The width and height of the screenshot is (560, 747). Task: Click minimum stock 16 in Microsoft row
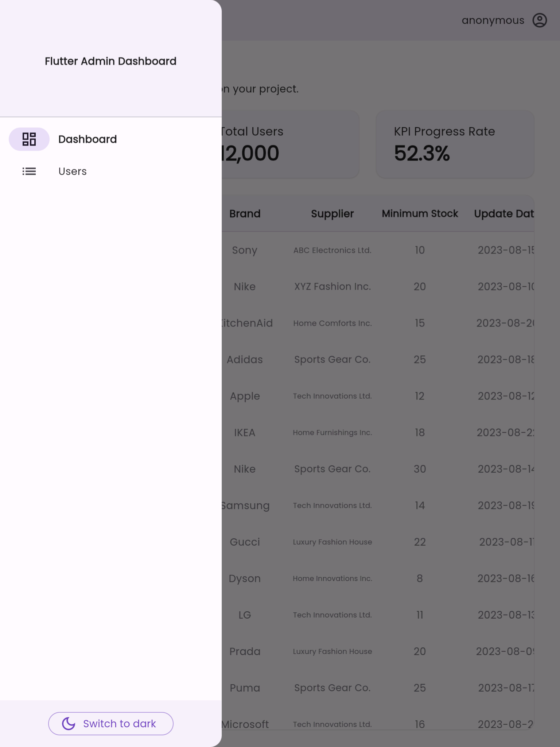point(420,724)
